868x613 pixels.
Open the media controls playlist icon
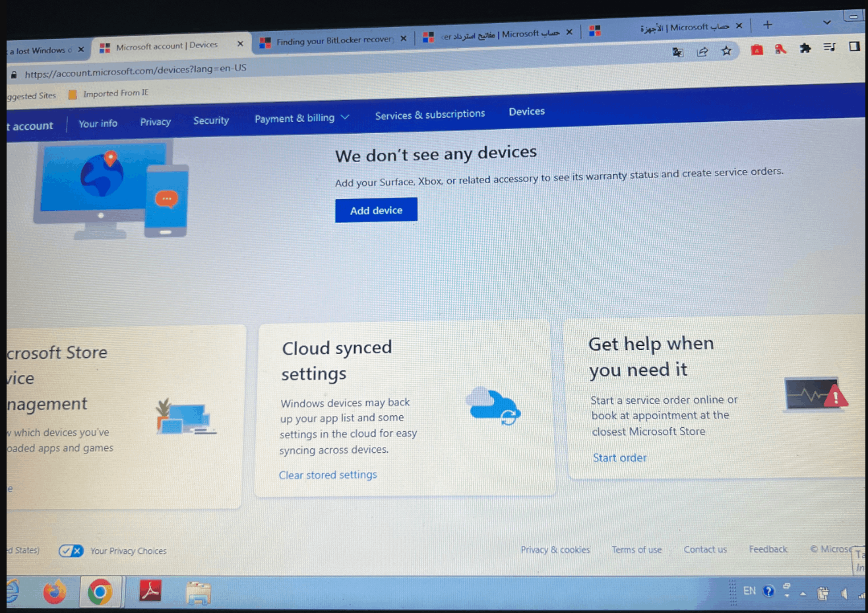click(829, 47)
